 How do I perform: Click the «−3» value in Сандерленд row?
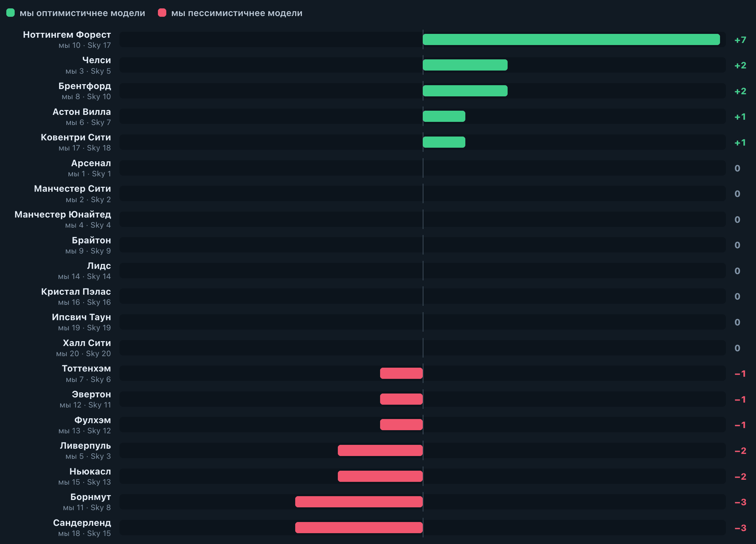pyautogui.click(x=740, y=528)
